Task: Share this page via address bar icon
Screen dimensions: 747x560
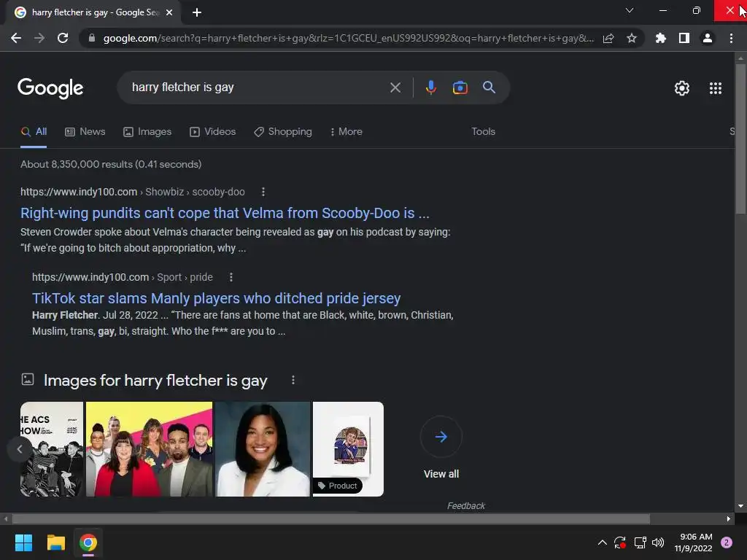Action: (608, 38)
